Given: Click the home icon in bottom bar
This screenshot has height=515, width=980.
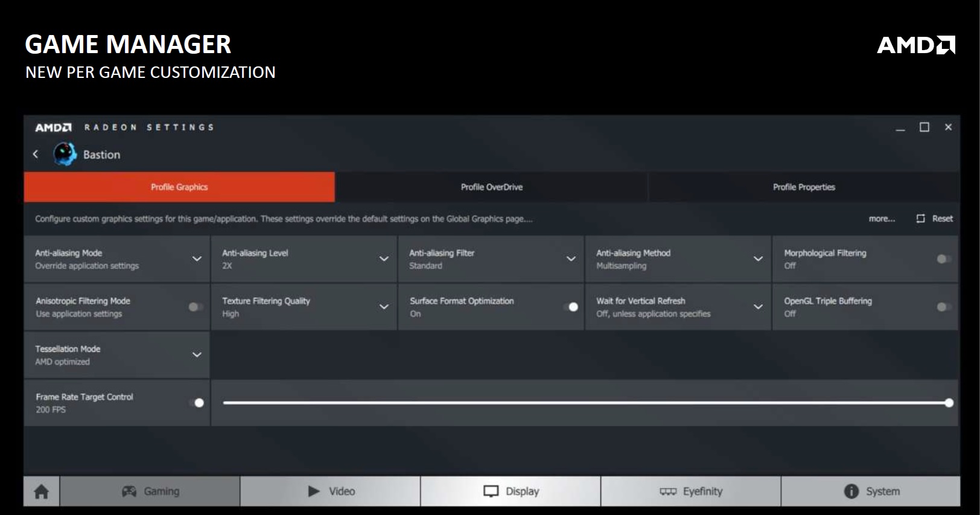Looking at the screenshot, I should (x=42, y=491).
